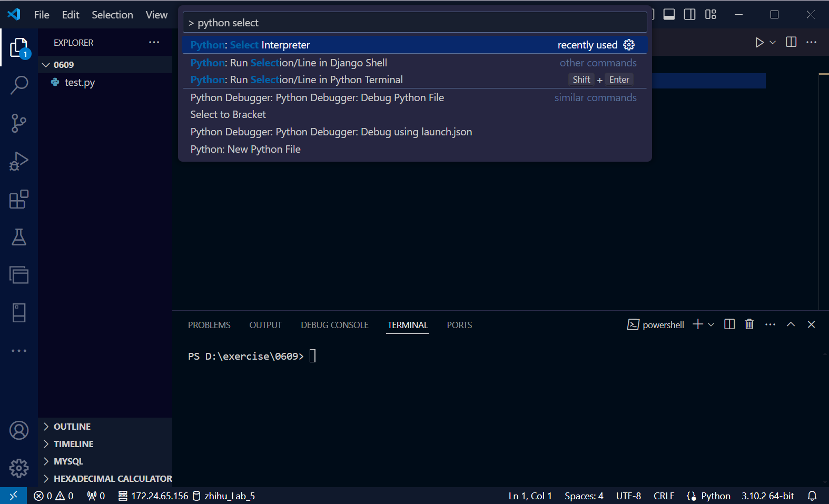
Task: Kill the terminal with trash icon
Action: click(749, 324)
